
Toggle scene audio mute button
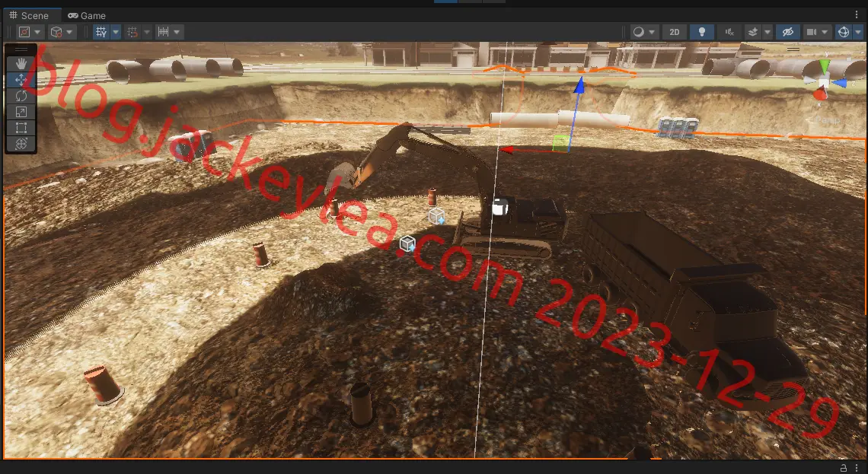(x=729, y=32)
